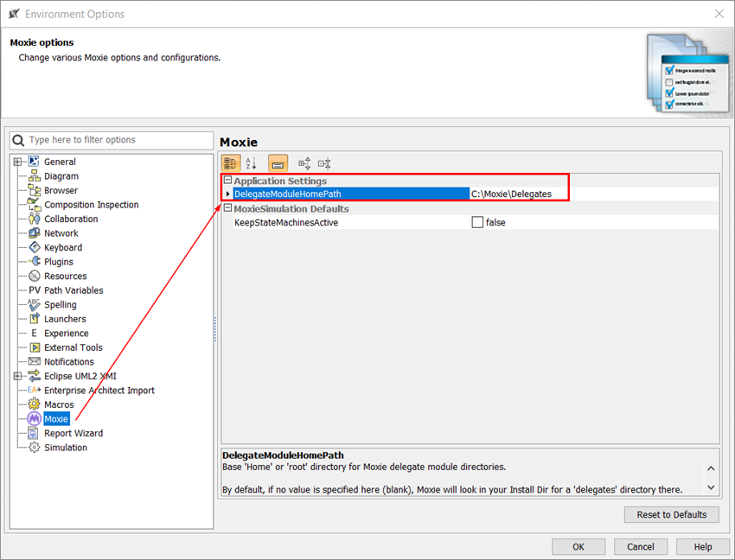735x560 pixels.
Task: Choose the Plugins plug icon
Action: (35, 262)
